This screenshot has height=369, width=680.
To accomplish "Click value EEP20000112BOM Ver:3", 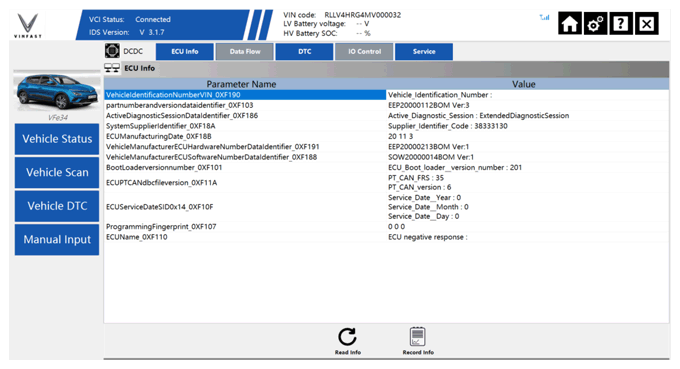I will [x=428, y=105].
